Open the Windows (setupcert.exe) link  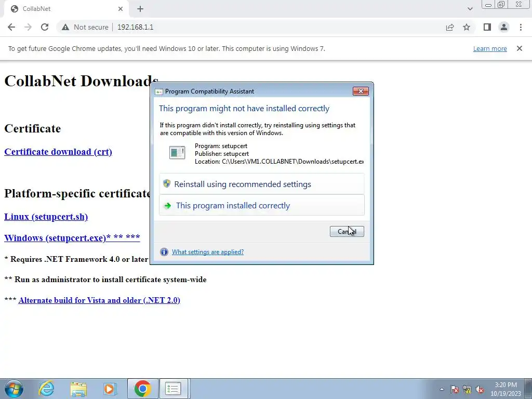(x=72, y=237)
